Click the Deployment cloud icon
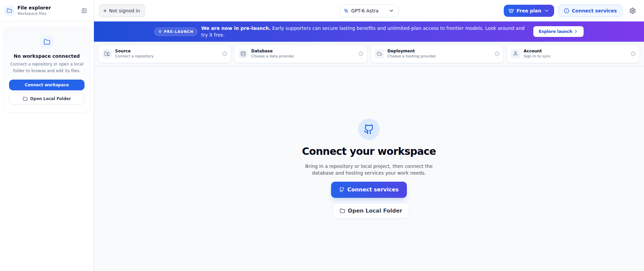This screenshot has height=271, width=644. coord(379,54)
